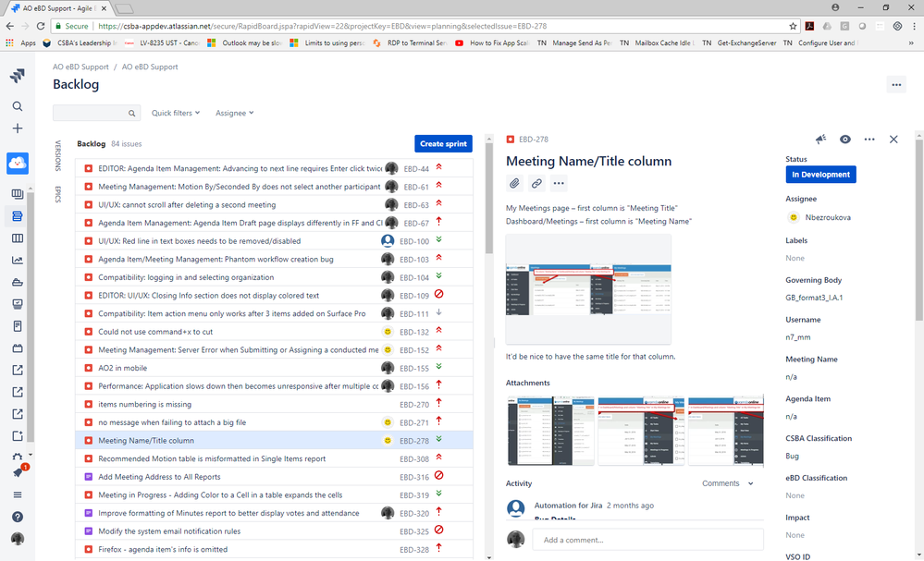924x561 pixels.
Task: Add a web link using the link icon
Action: (x=536, y=183)
